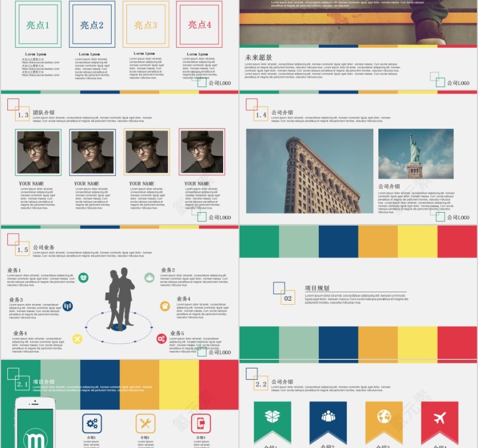Click the orange wrench and screwdriver icon
This screenshot has width=478, height=448.
(x=146, y=423)
